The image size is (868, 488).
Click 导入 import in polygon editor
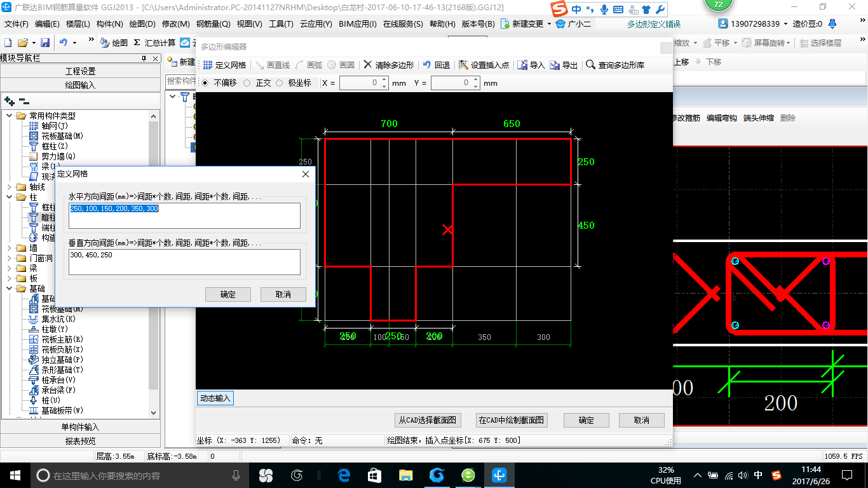point(531,65)
